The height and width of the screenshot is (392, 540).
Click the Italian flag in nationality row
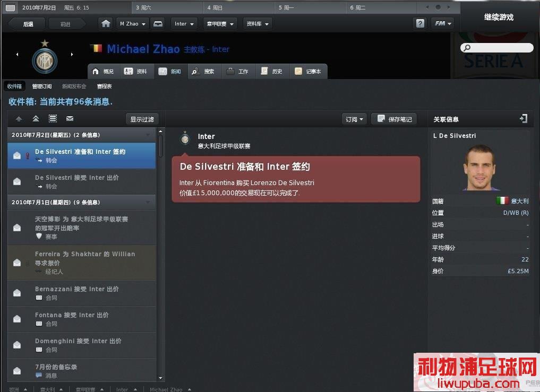[x=502, y=201]
